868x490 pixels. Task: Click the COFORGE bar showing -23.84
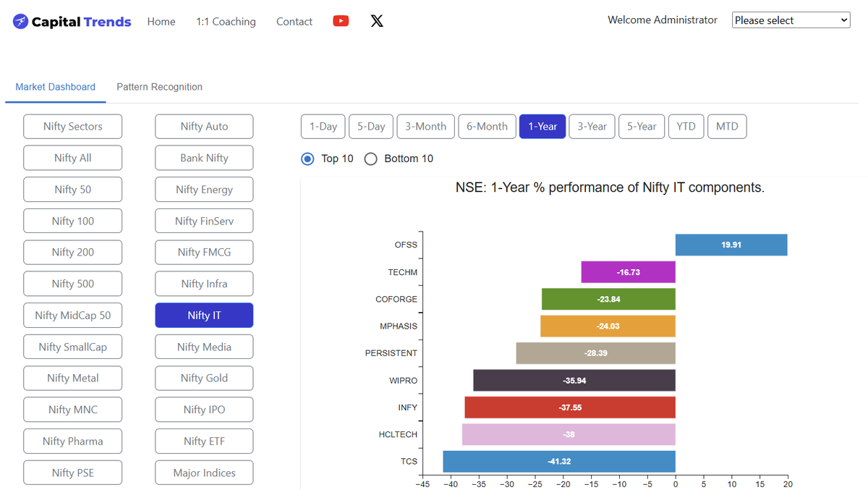coord(608,299)
